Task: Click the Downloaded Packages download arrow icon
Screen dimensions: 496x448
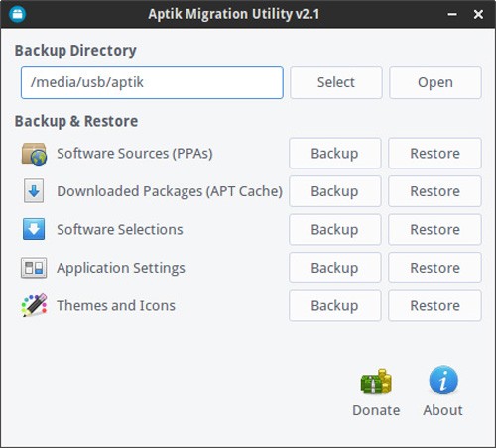Action: tap(34, 191)
